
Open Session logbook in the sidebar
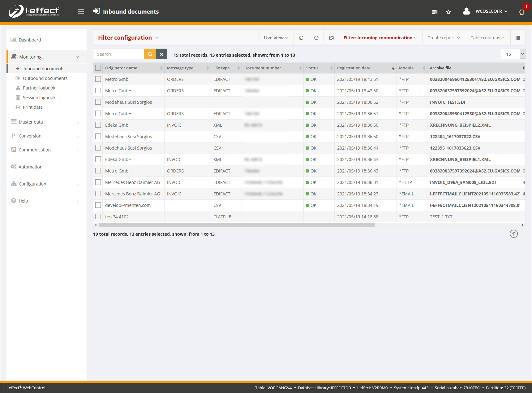click(39, 98)
